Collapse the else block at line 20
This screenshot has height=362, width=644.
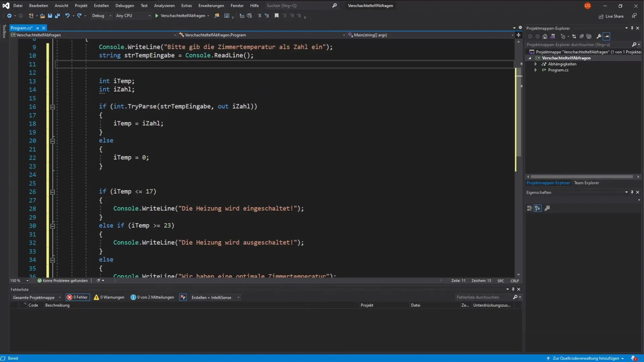coord(52,141)
